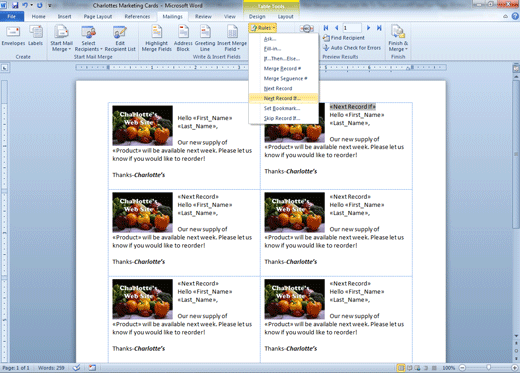Go to the previous record

click(x=336, y=28)
